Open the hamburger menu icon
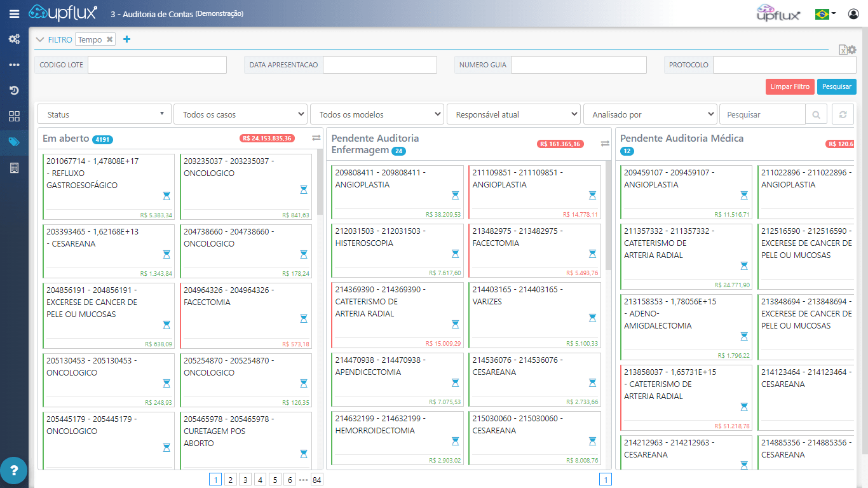 (14, 13)
